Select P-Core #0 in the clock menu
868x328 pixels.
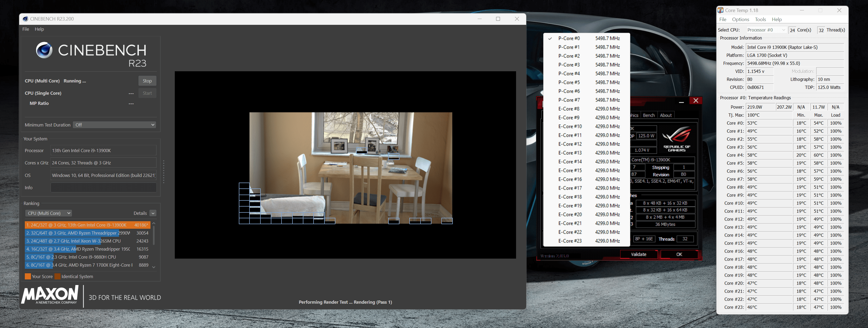(586, 38)
